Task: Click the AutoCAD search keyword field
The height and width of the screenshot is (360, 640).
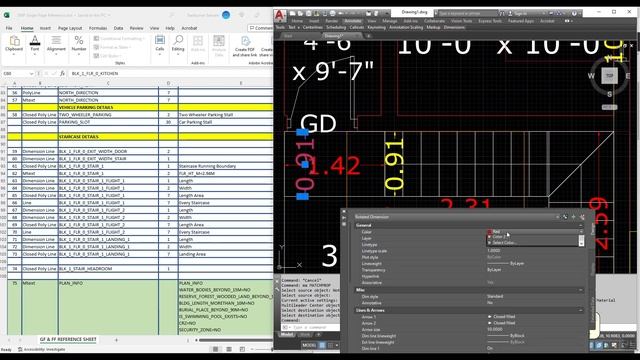Action: point(468,13)
